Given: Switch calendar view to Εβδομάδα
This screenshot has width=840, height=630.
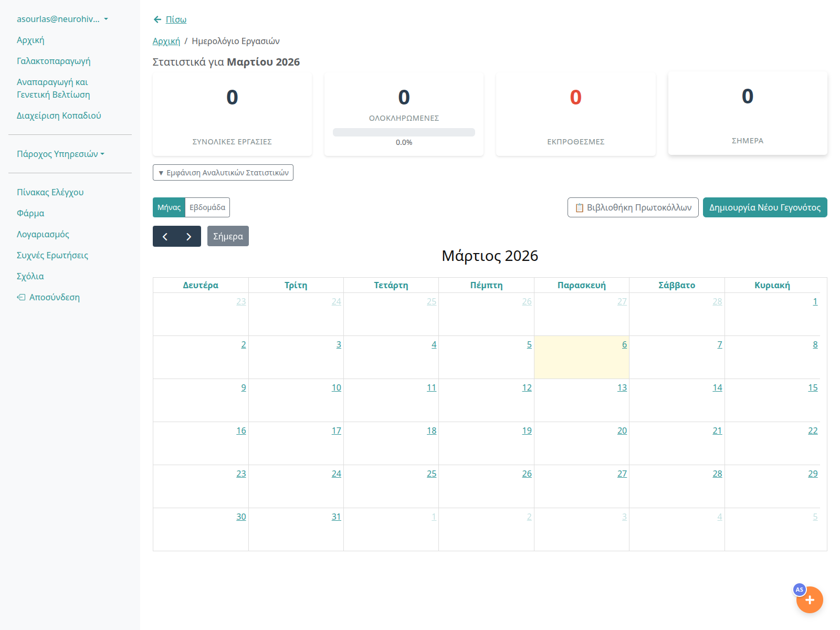Looking at the screenshot, I should pos(207,207).
